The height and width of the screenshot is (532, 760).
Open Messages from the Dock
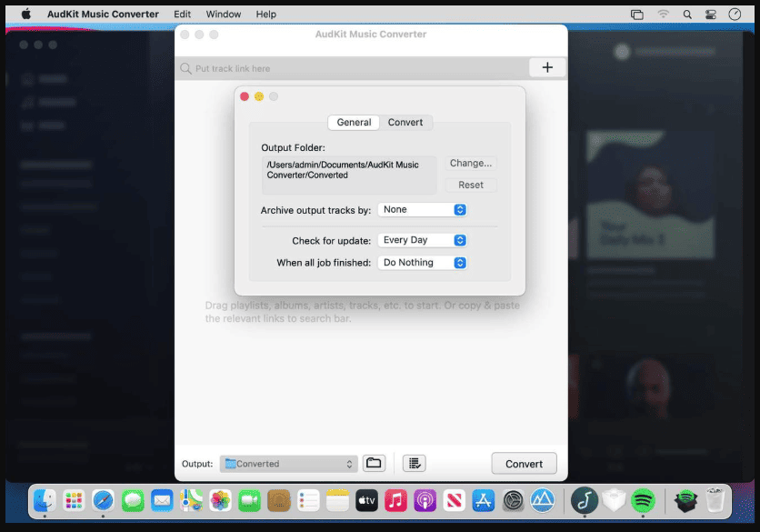(x=133, y=500)
